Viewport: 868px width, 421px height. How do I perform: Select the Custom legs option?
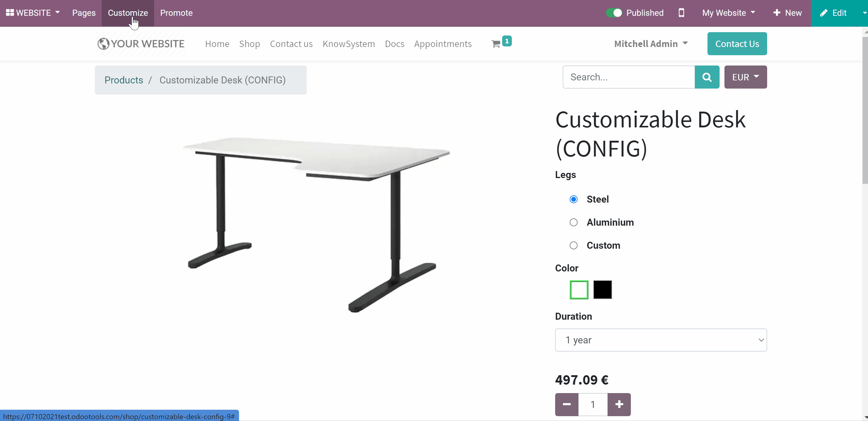click(574, 245)
